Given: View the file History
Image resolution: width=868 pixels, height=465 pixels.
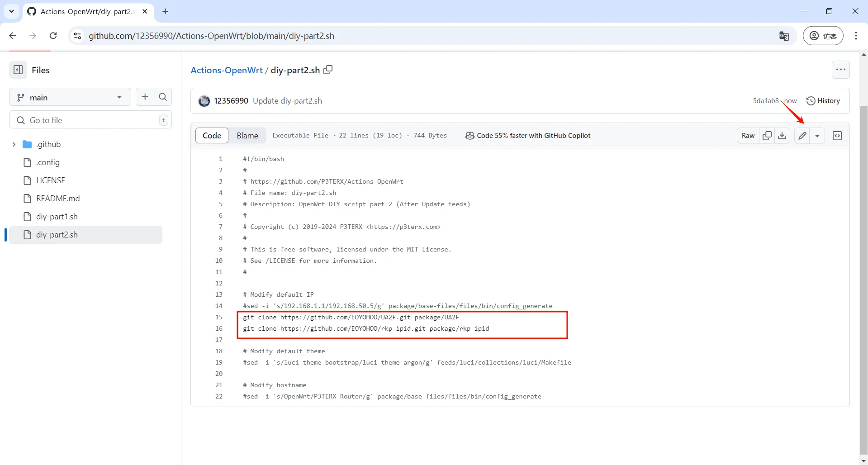Looking at the screenshot, I should [x=823, y=100].
